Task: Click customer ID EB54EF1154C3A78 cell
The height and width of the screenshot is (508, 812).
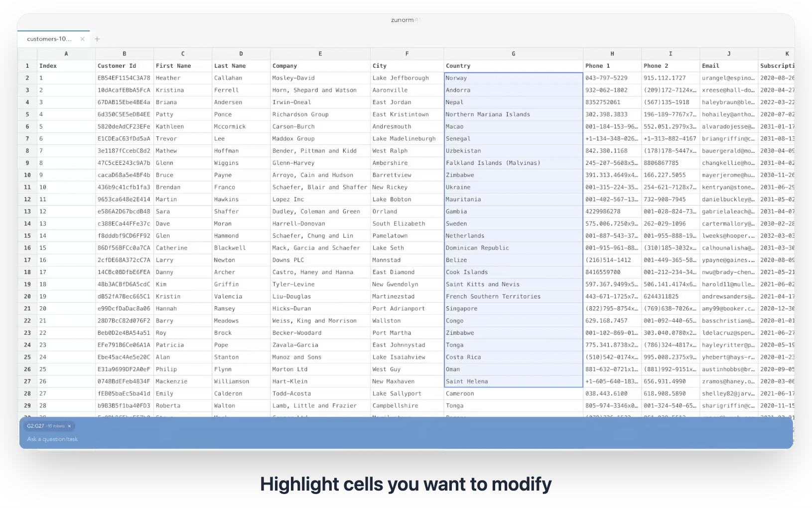Action: (125, 78)
